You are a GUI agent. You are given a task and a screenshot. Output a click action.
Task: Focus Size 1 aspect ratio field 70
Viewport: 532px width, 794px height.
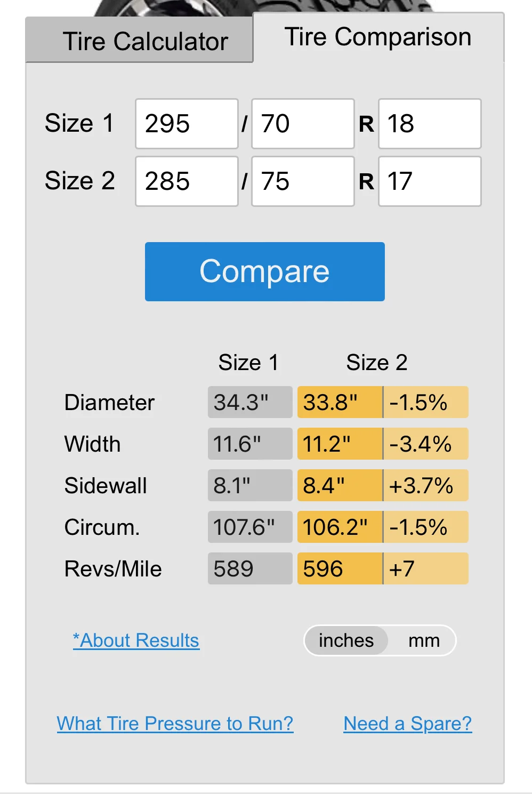(x=302, y=124)
